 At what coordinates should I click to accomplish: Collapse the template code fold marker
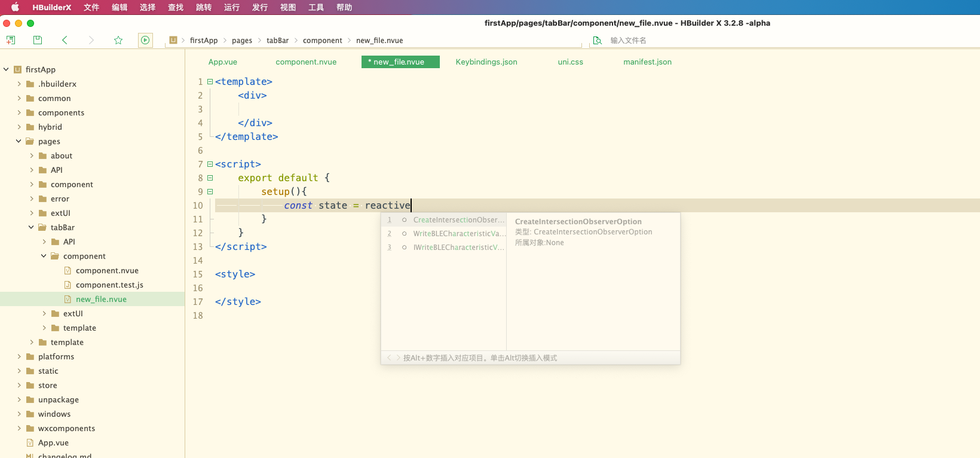coord(210,81)
